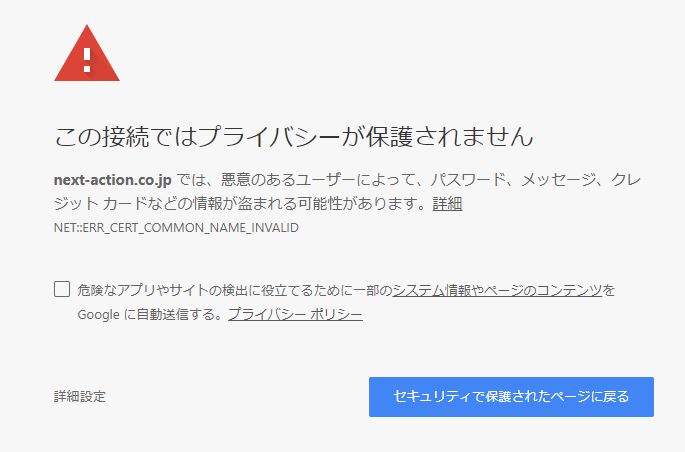The width and height of the screenshot is (685, 452).
Task: Click the この接続ではプライバシーが保護されません heading
Action: point(294,136)
